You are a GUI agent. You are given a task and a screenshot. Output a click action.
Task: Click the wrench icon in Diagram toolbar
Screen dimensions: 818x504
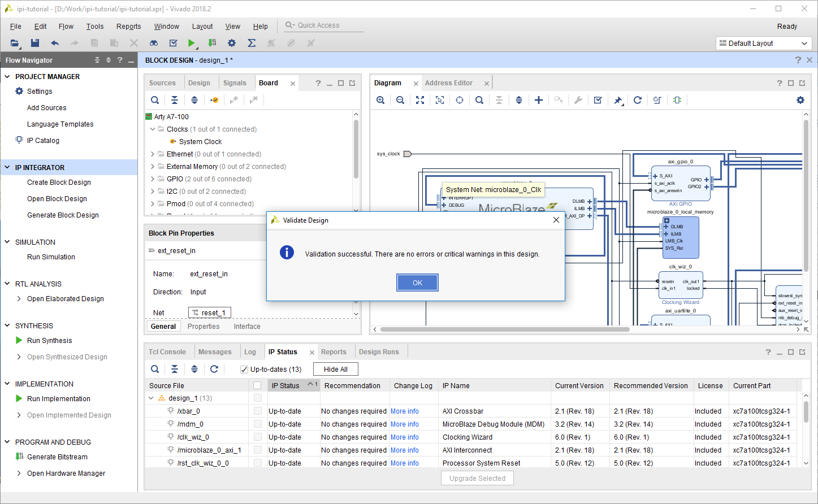[578, 100]
